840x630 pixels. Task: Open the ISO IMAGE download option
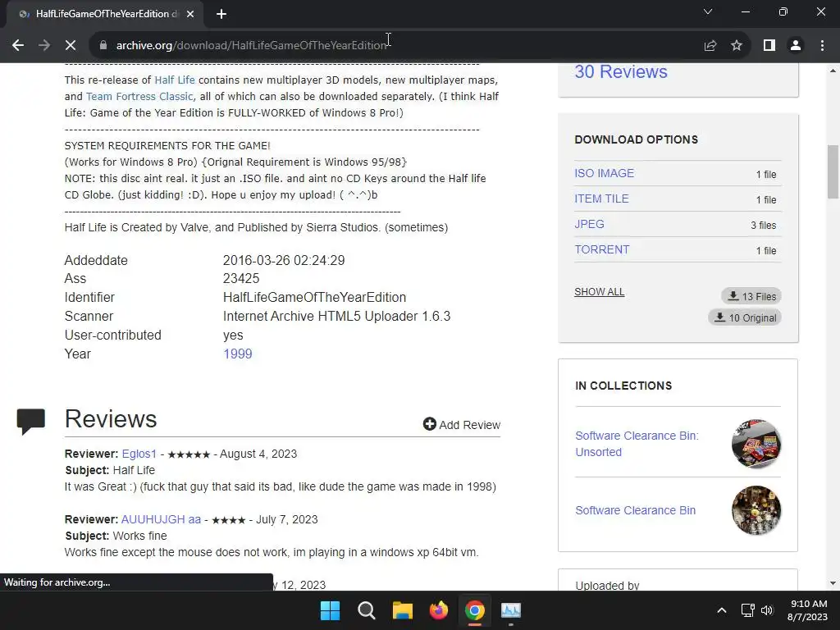[x=604, y=174]
